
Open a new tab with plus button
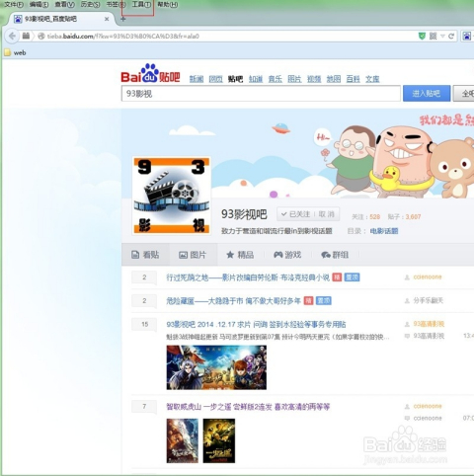(122, 19)
